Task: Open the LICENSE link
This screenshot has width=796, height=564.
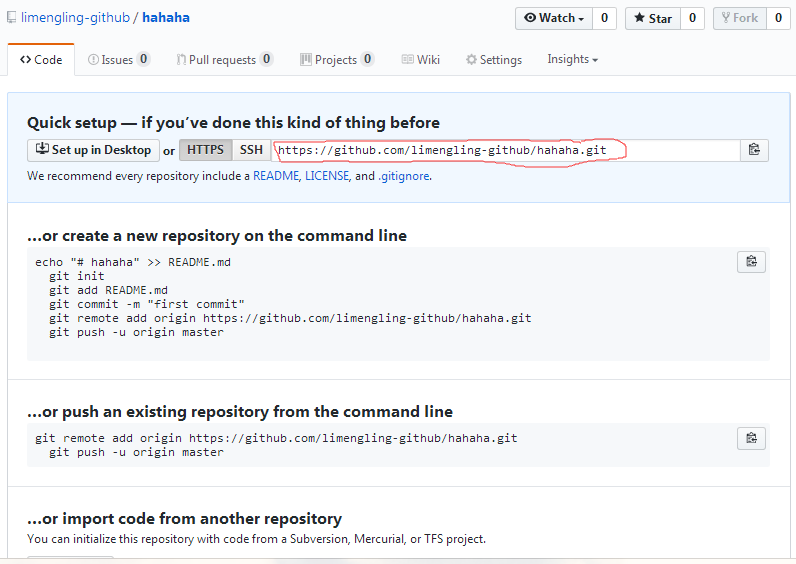Action: click(327, 176)
